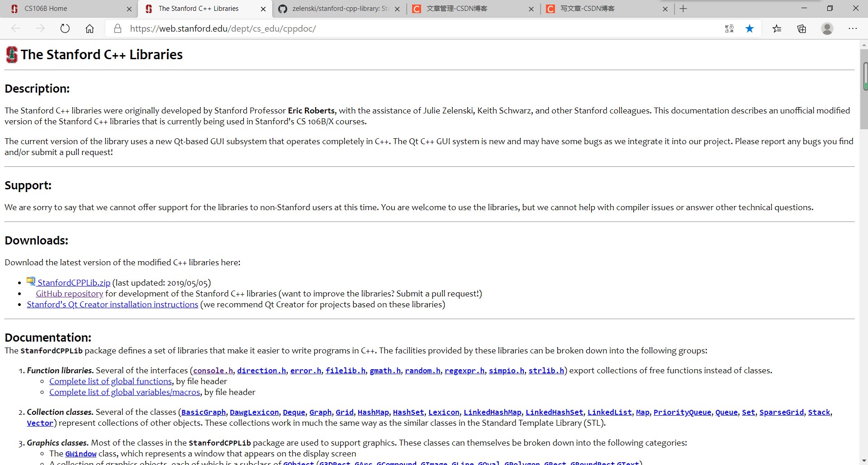Click the Stanford logo beside page title
The width and height of the screenshot is (868, 465).
[12, 55]
